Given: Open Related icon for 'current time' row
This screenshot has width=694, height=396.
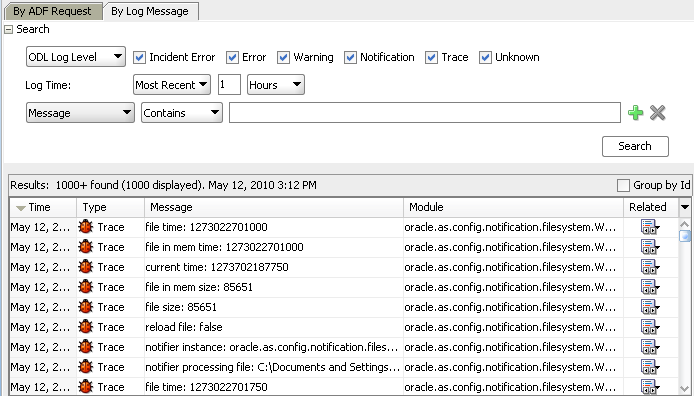Looking at the screenshot, I should (650, 267).
